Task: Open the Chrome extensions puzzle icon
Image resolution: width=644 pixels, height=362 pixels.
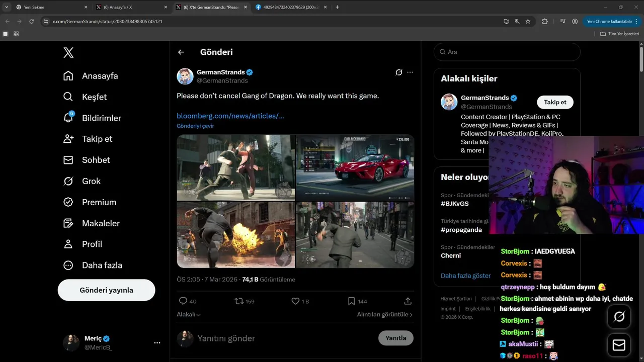Action: (x=545, y=22)
